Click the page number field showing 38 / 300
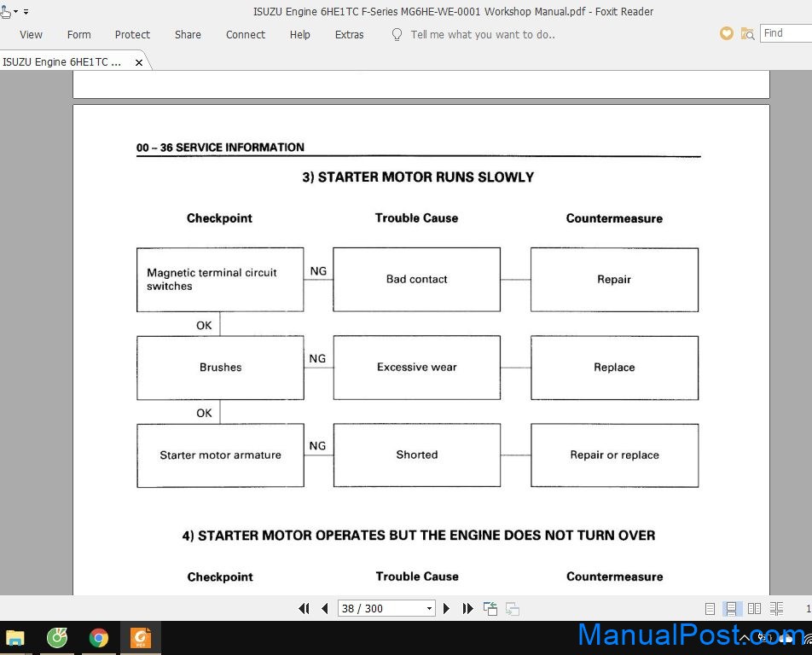This screenshot has width=812, height=655. [381, 608]
